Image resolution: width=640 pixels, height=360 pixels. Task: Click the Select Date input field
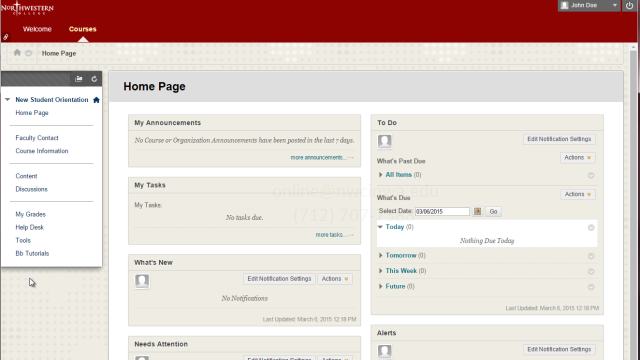tap(442, 211)
